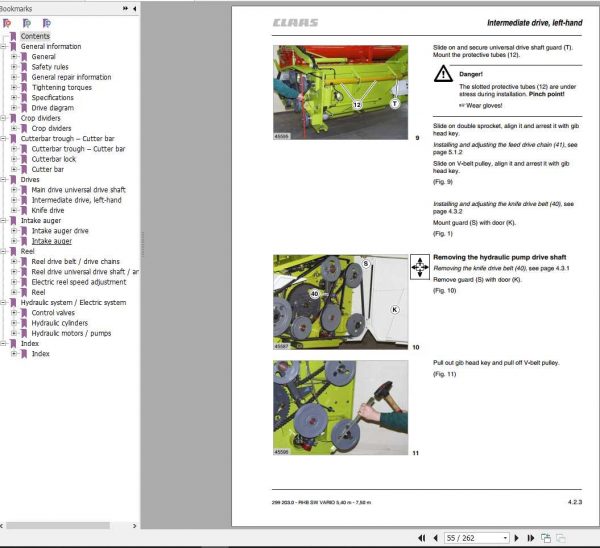Select Main drive universal drive shaft bookmark
This screenshot has height=548, width=600.
[78, 190]
